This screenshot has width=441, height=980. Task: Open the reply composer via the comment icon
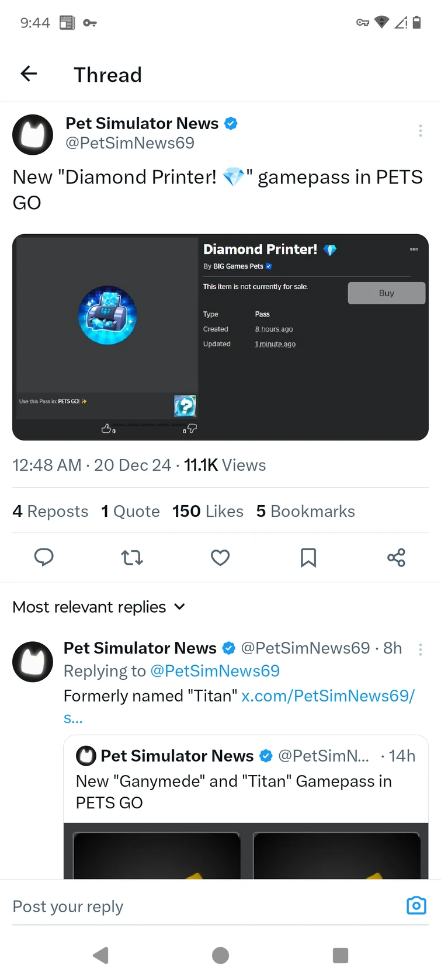pyautogui.click(x=44, y=558)
